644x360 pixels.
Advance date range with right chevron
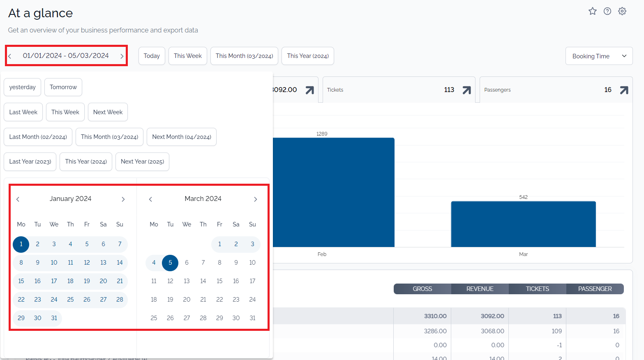point(122,55)
